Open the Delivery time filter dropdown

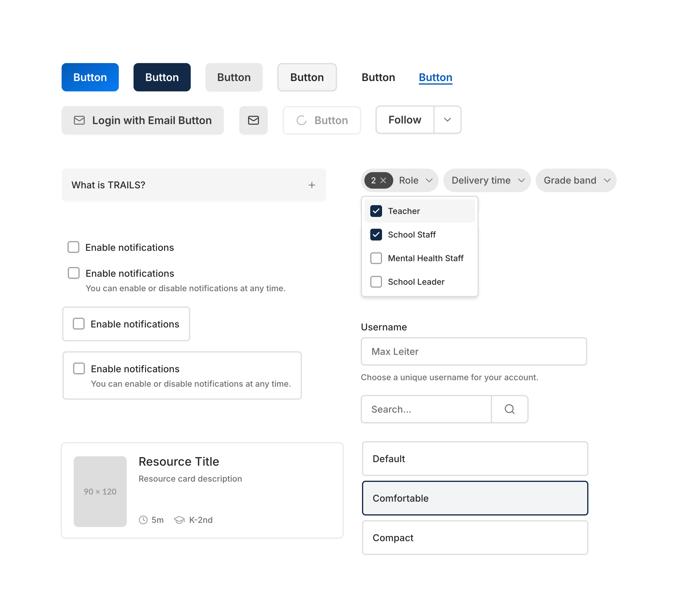[487, 180]
